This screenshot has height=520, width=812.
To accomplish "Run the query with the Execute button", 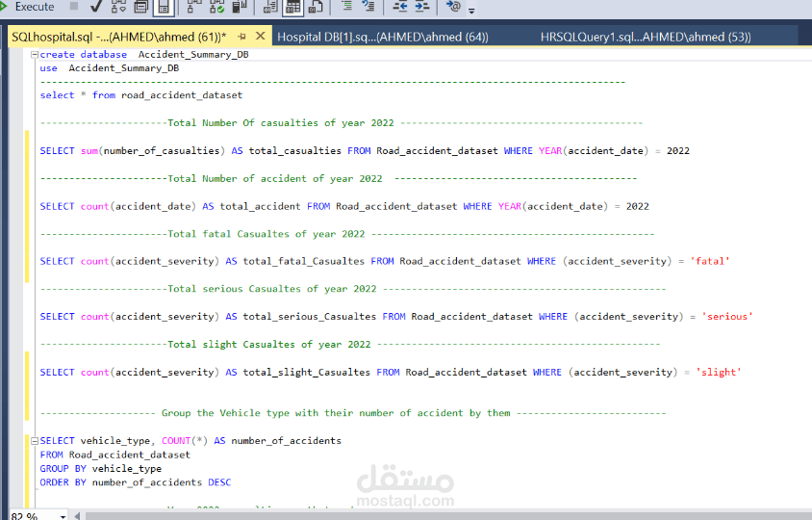I will (x=27, y=7).
